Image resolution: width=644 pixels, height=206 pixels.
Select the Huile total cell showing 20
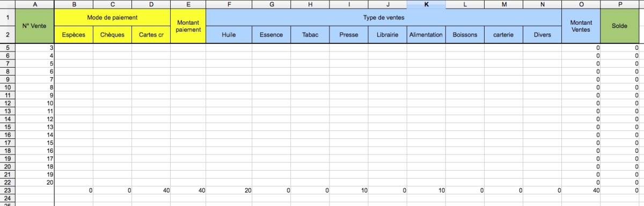pos(229,190)
